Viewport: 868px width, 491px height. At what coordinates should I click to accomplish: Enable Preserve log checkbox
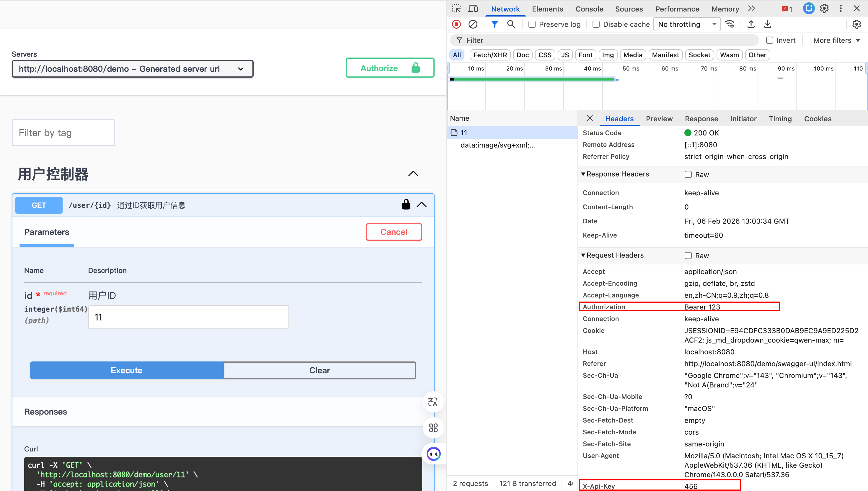point(532,24)
